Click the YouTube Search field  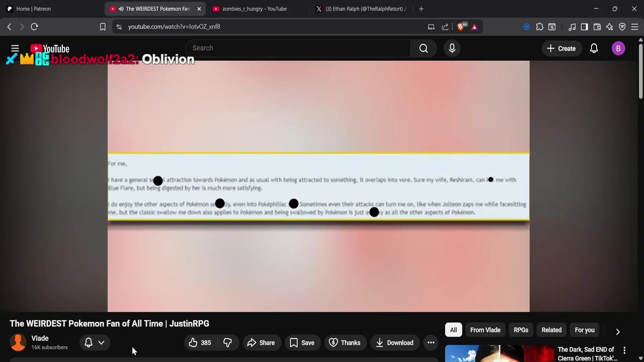[298, 48]
